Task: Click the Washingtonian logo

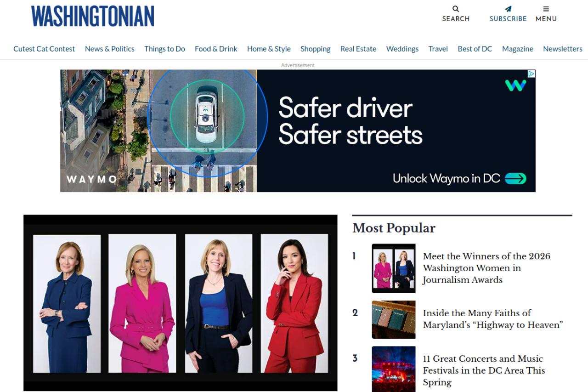Action: [93, 17]
